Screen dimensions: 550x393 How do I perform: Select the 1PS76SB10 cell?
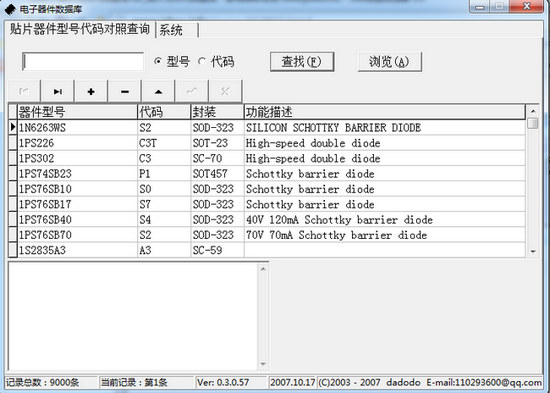[77, 189]
